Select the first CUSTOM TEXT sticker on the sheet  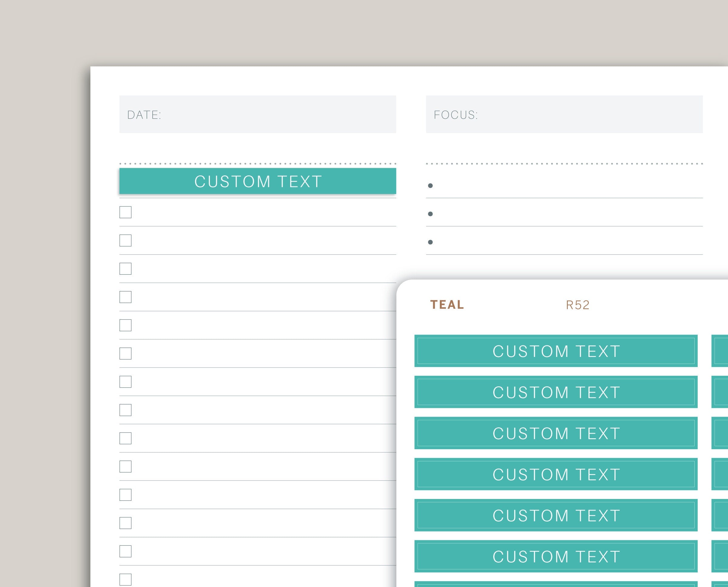click(556, 351)
